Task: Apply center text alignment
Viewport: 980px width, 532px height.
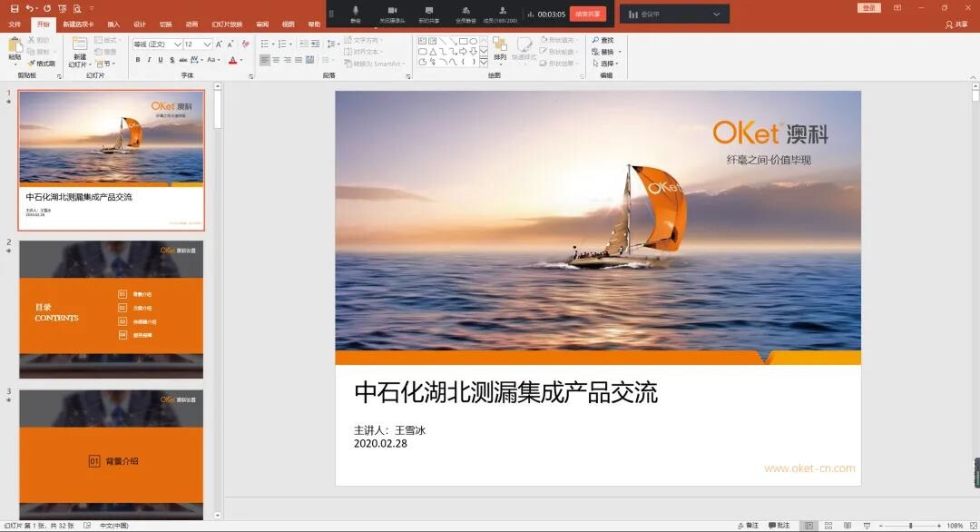Action: coord(276,60)
